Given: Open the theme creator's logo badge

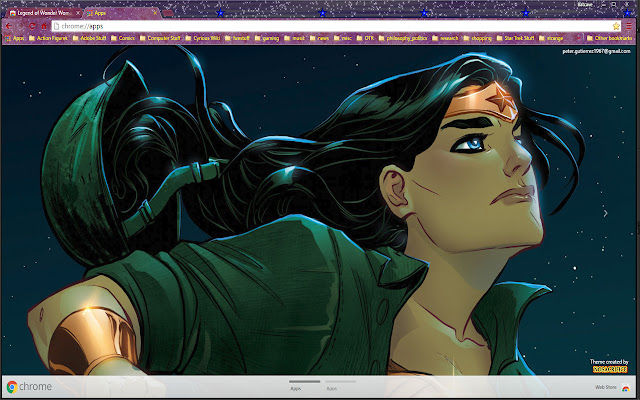Looking at the screenshot, I should (x=610, y=369).
